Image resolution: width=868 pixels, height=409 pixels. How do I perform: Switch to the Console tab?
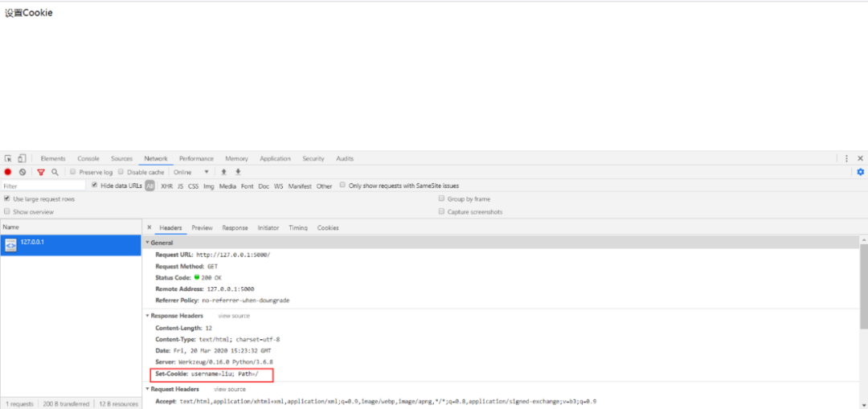pos(88,158)
